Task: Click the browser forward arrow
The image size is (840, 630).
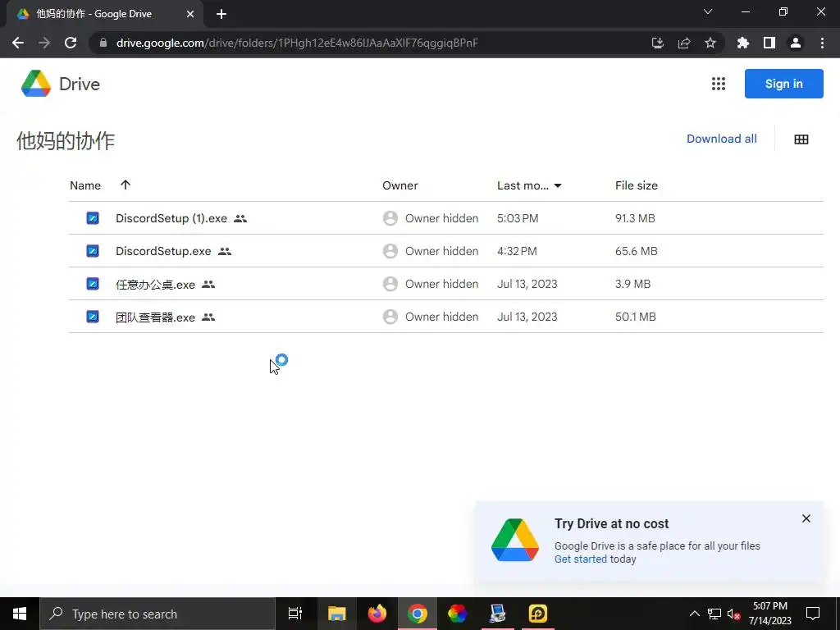Action: coord(44,43)
